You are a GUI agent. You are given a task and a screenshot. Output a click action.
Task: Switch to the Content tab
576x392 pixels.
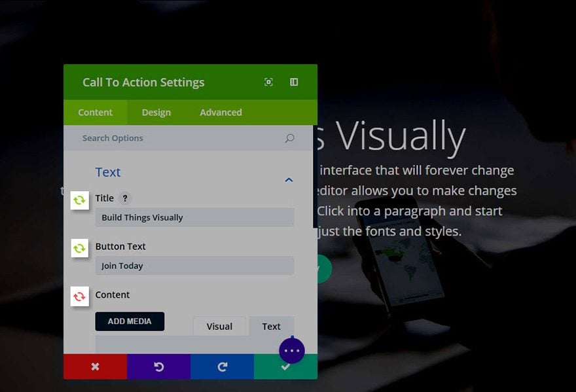95,113
